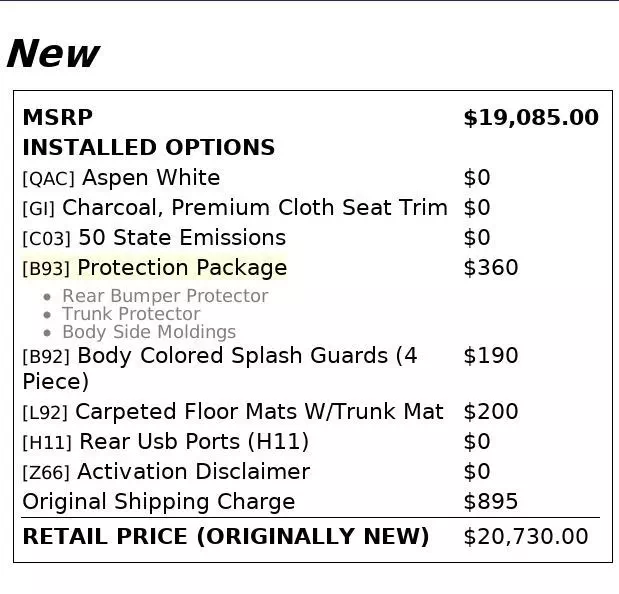Click the $190 splash guards price
Screen dimensions: 619x594
[x=490, y=356]
